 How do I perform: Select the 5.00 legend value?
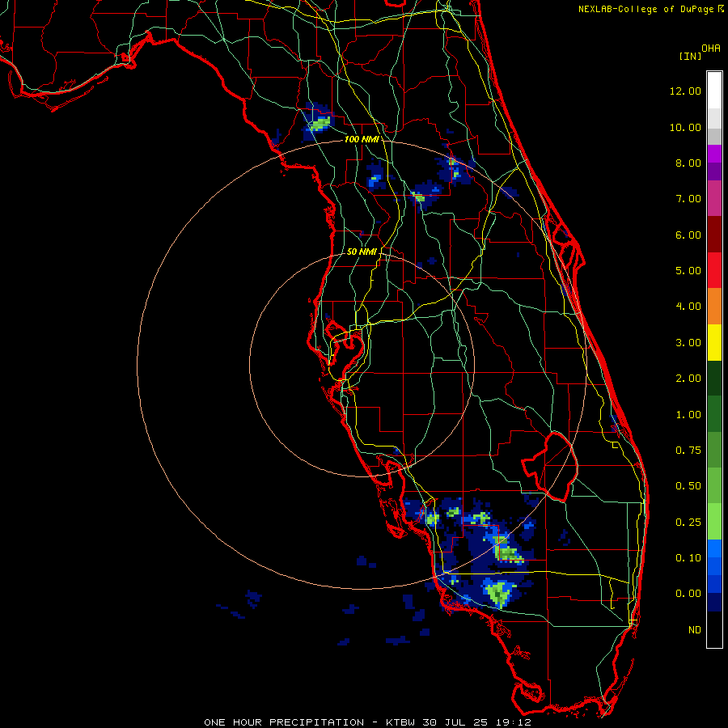pyautogui.click(x=688, y=271)
